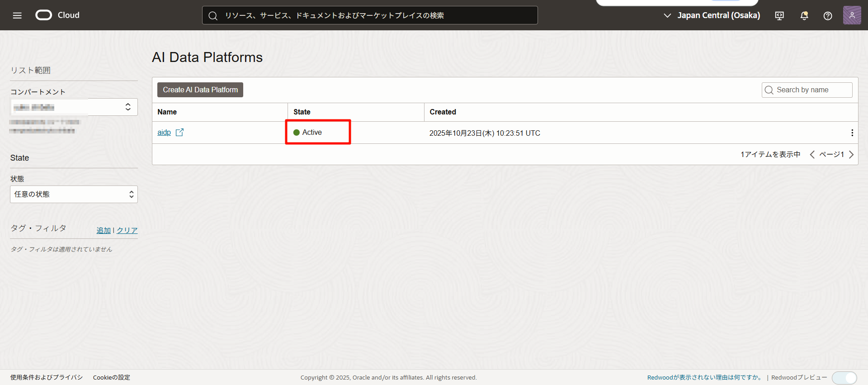
Task: Open the user profile avatar menu
Action: pyautogui.click(x=852, y=15)
